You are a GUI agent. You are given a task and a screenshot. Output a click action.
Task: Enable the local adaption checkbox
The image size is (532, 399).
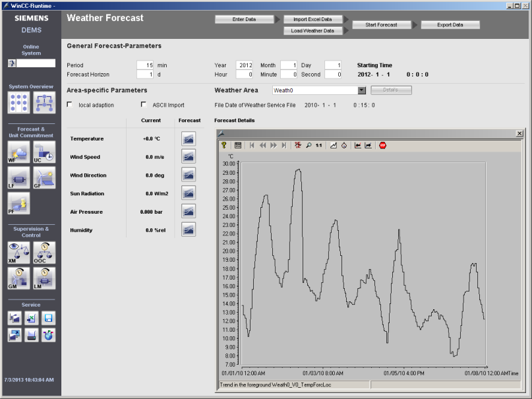click(70, 104)
